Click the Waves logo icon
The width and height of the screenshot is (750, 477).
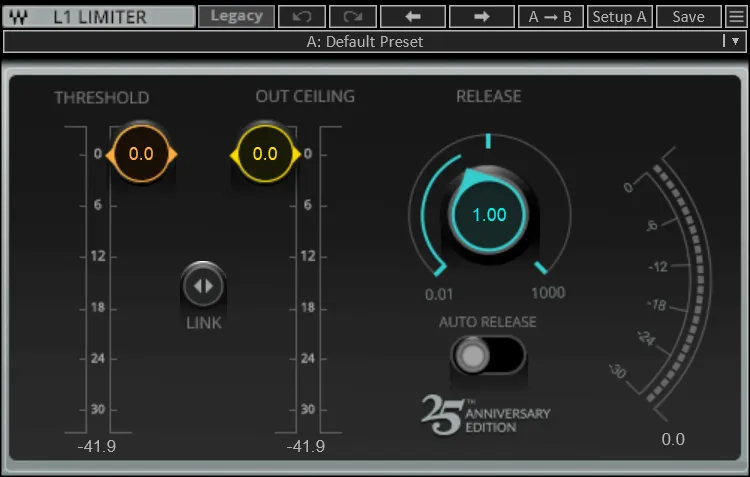[x=19, y=17]
